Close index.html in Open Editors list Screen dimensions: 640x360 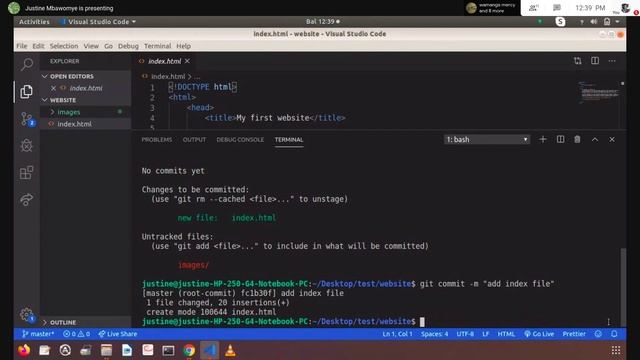click(x=53, y=88)
